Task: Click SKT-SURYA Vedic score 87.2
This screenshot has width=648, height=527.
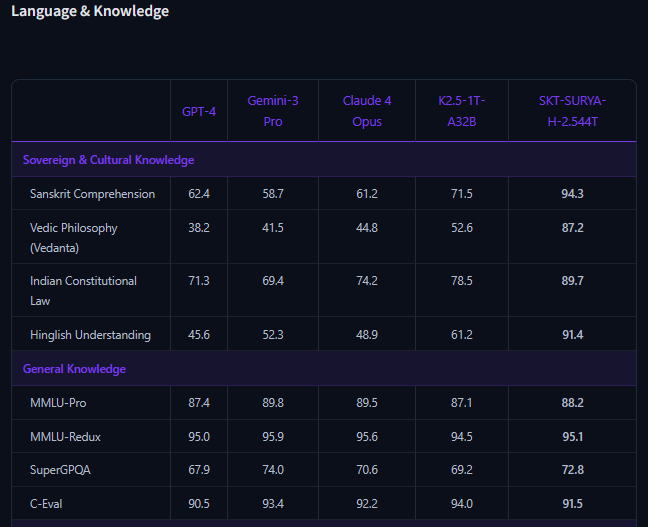Action: tap(572, 228)
